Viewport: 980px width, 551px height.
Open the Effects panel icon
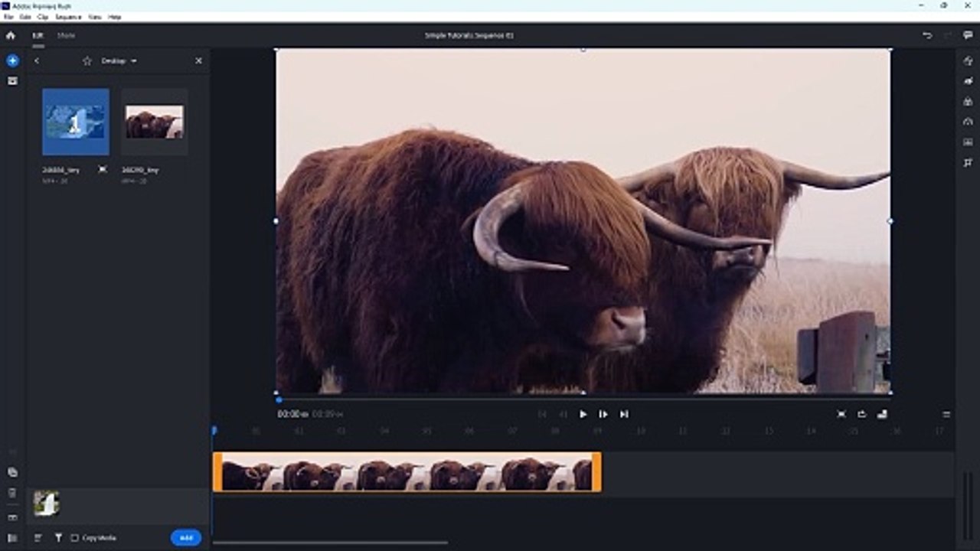point(968,81)
